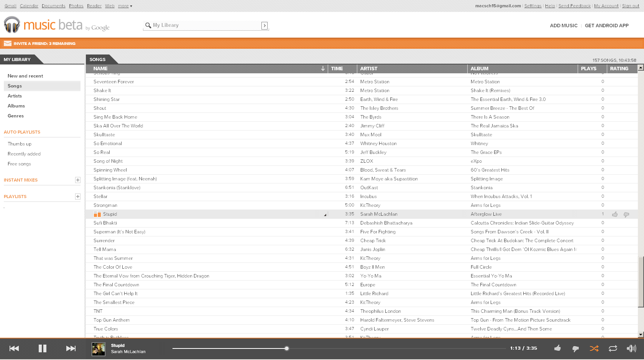Click thumbs down on Stupid song row
The height and width of the screenshot is (360, 644).
626,215
